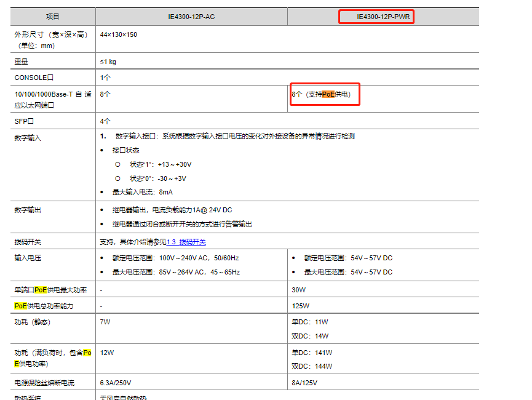Click the 8个（支持PoE供电）cell
The height and width of the screenshot is (400, 532).
[x=321, y=94]
